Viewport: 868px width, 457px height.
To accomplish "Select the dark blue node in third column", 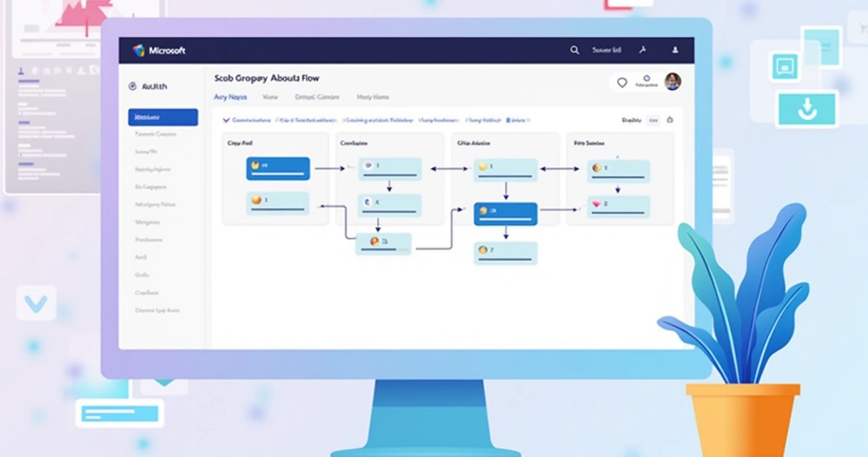I will click(505, 213).
